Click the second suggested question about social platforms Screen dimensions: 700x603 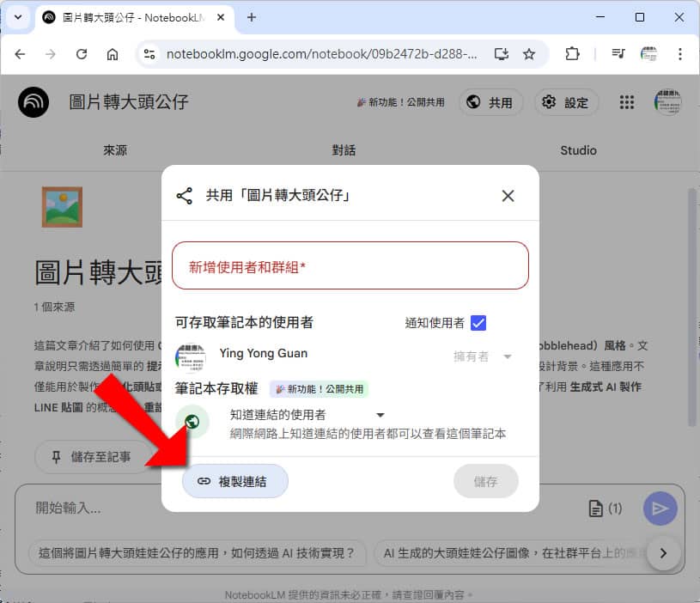click(509, 553)
